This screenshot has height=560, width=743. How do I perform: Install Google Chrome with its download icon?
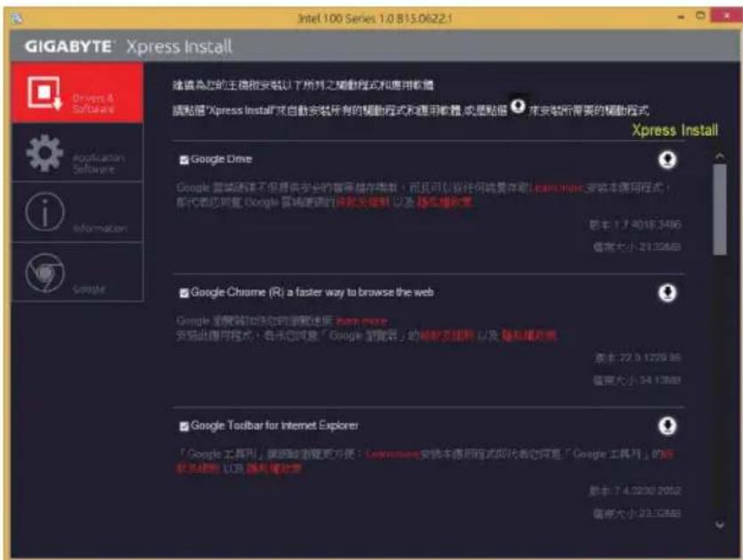(668, 293)
